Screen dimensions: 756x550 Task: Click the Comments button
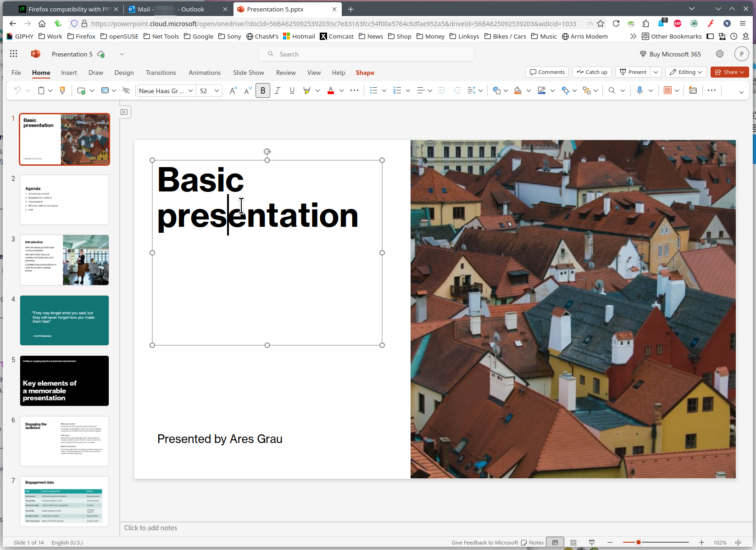547,72
